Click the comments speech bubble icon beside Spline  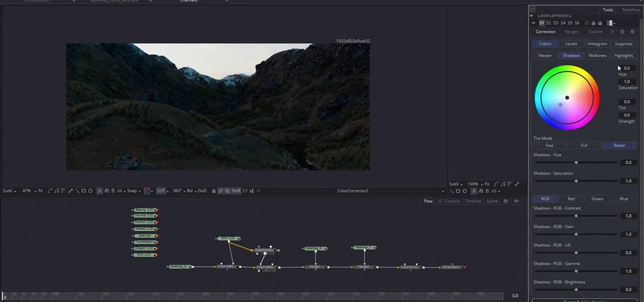point(516,202)
